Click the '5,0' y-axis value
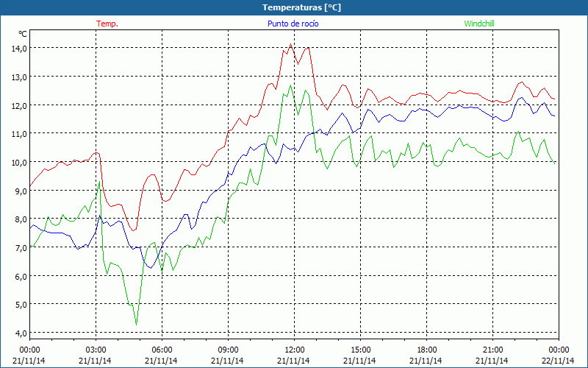This screenshot has width=588, height=368. pyautogui.click(x=21, y=304)
